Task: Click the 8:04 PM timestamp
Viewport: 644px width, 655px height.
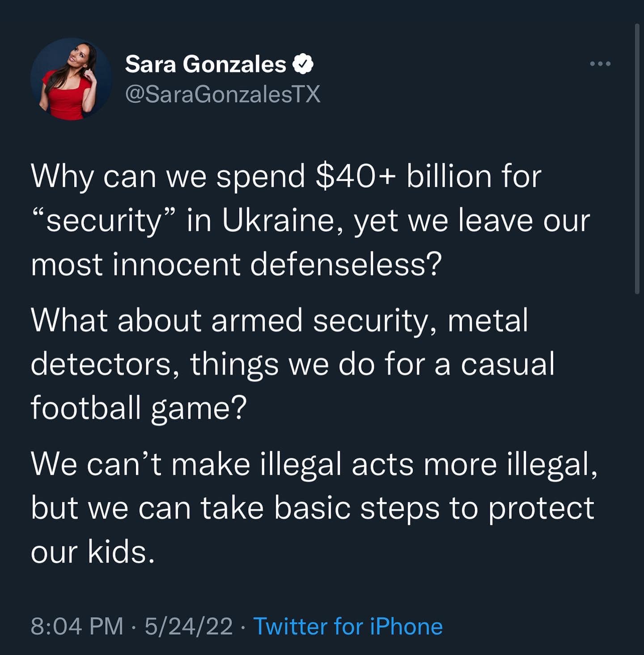Action: (x=77, y=626)
